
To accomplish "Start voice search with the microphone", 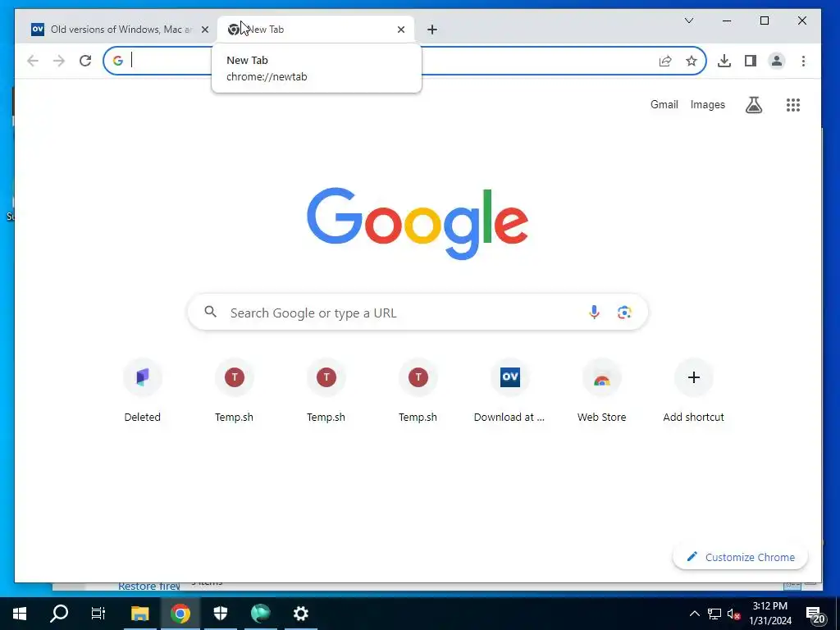I will pyautogui.click(x=594, y=313).
